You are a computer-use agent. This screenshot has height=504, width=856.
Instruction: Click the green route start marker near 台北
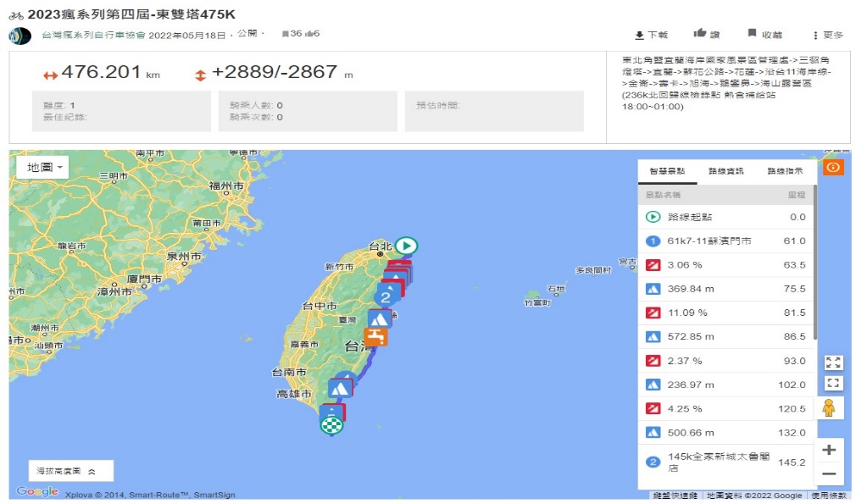click(x=406, y=246)
